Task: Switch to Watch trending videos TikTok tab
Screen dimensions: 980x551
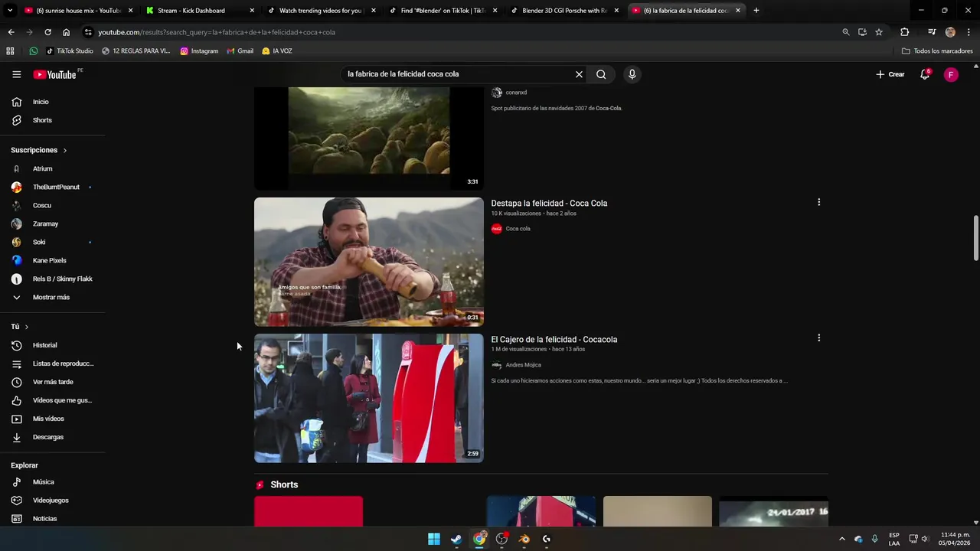Action: 320,11
